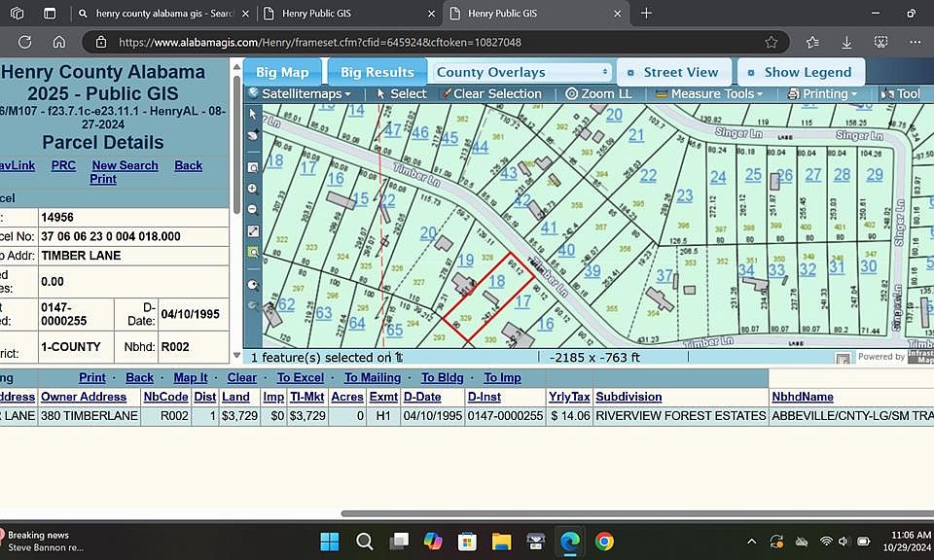Click the full extent arrows tool
The image size is (934, 560).
pyautogui.click(x=253, y=230)
